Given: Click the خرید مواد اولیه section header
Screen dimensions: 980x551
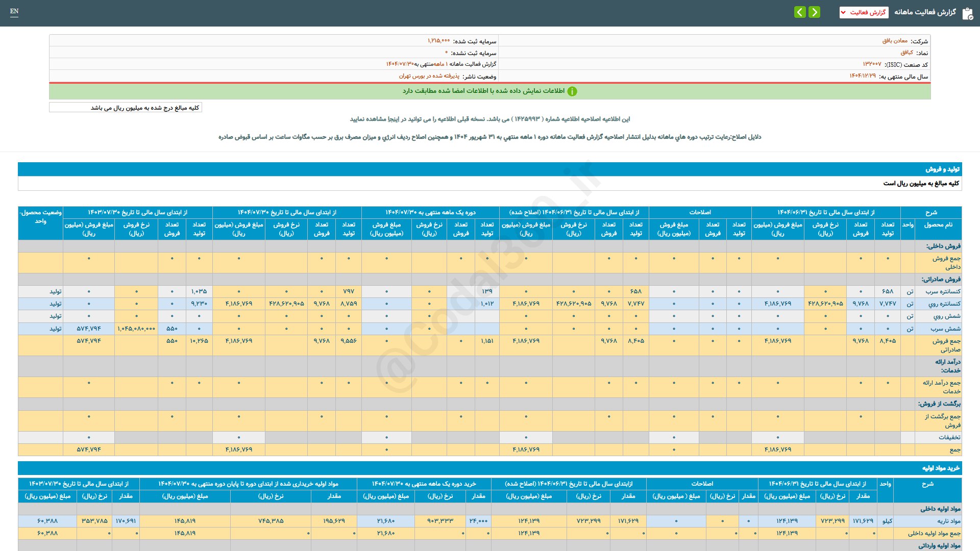Looking at the screenshot, I should [941, 468].
